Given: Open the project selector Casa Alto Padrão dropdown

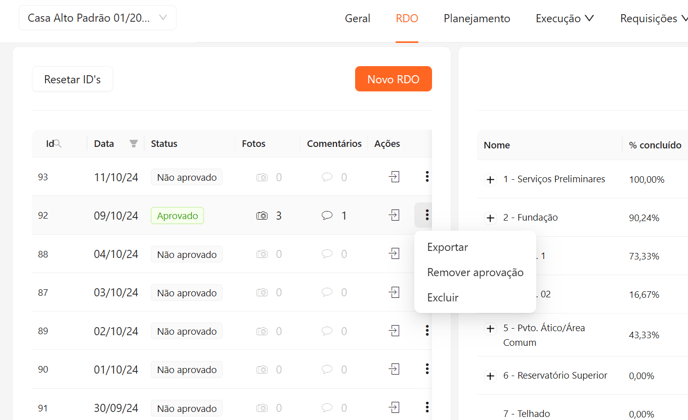Looking at the screenshot, I should pos(97,18).
